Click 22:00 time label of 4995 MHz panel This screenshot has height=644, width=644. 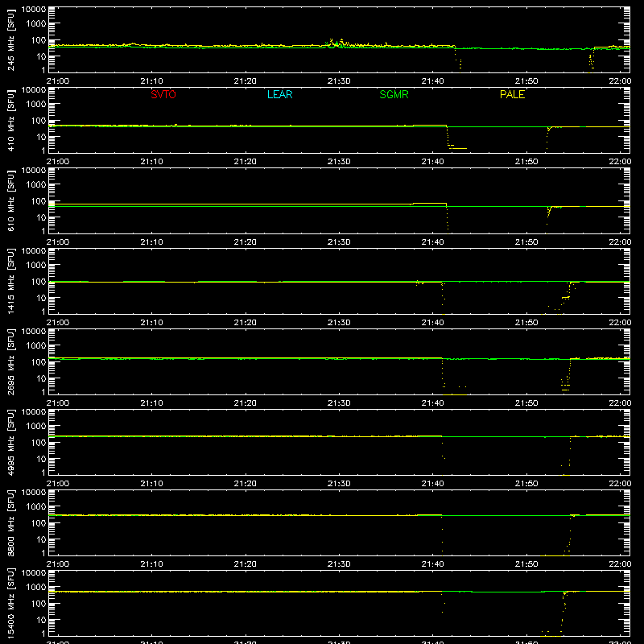(x=620, y=484)
